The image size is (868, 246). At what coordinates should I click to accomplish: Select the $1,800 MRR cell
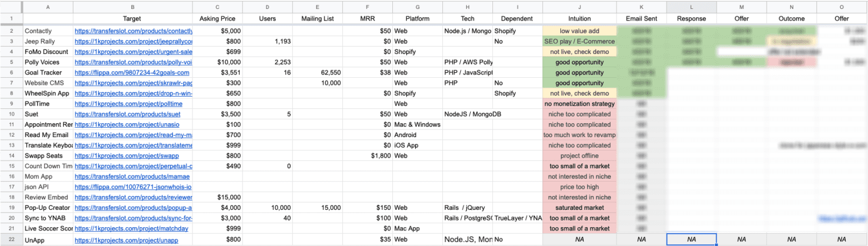[367, 156]
